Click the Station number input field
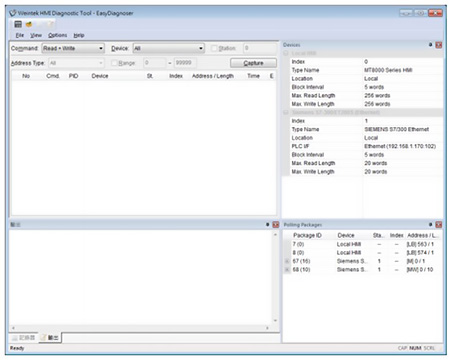Image resolution: width=450 pixels, height=364 pixels. (259, 48)
